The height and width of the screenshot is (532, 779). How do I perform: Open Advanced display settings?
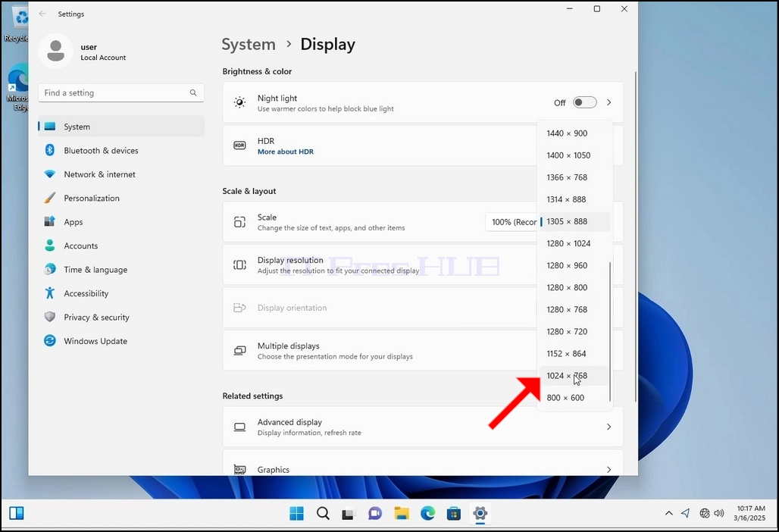[423, 427]
